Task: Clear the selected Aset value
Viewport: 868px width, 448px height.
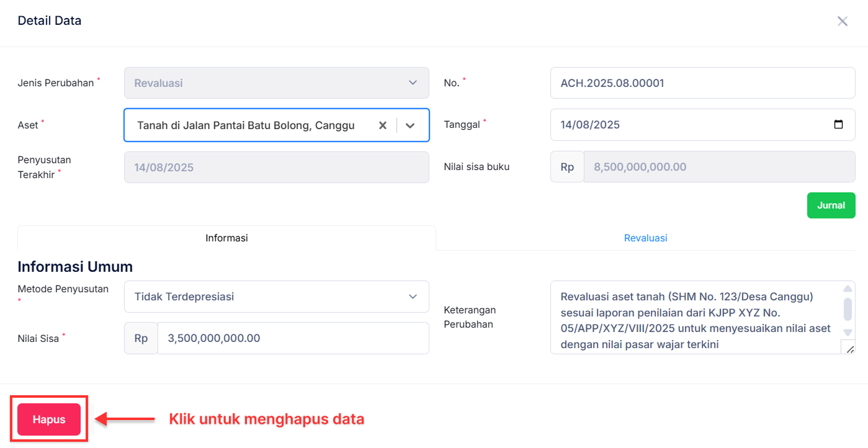Action: point(383,125)
